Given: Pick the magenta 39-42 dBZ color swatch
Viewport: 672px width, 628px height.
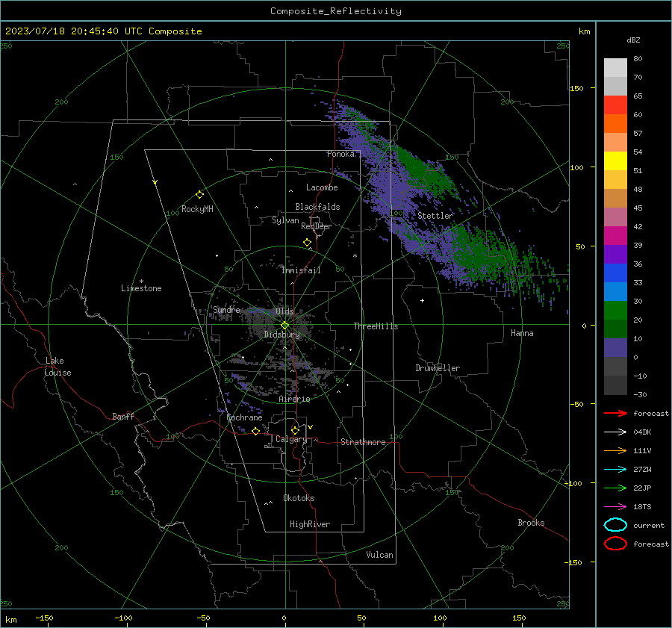Looking at the screenshot, I should point(615,235).
